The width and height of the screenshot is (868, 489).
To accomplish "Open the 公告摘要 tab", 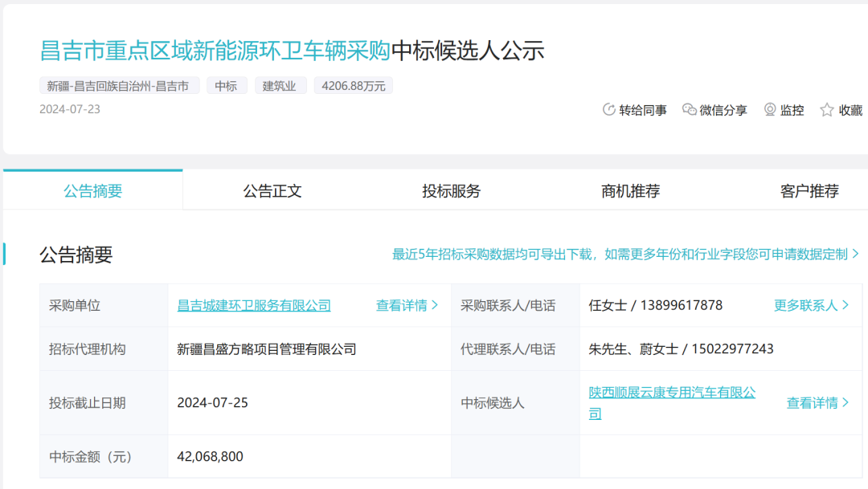I will point(93,191).
